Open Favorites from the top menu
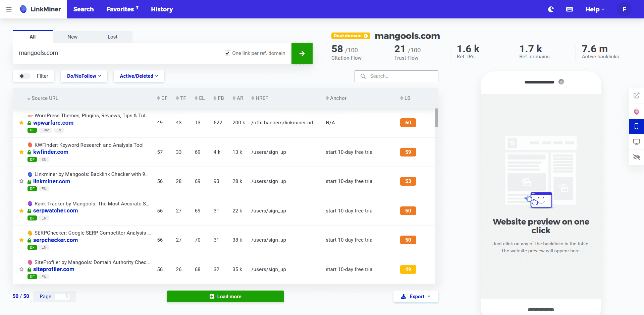 click(120, 9)
